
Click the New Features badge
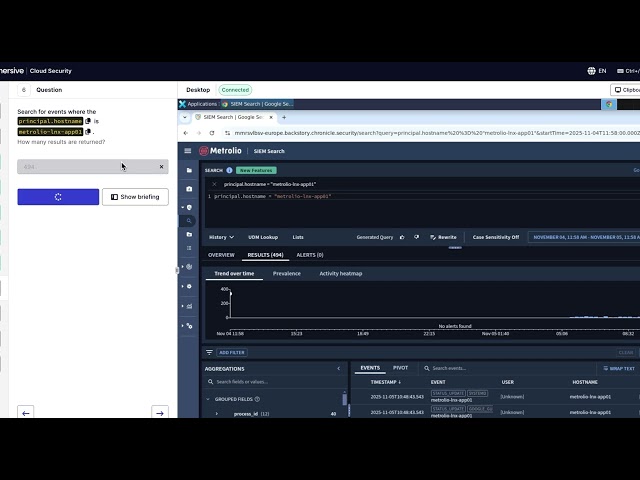256,170
